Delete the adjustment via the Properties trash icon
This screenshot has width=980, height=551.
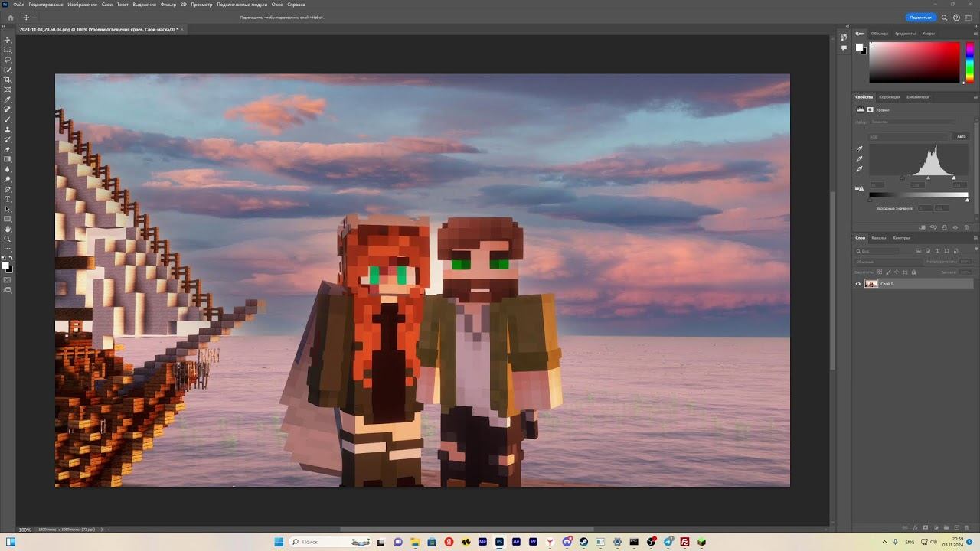coord(966,227)
